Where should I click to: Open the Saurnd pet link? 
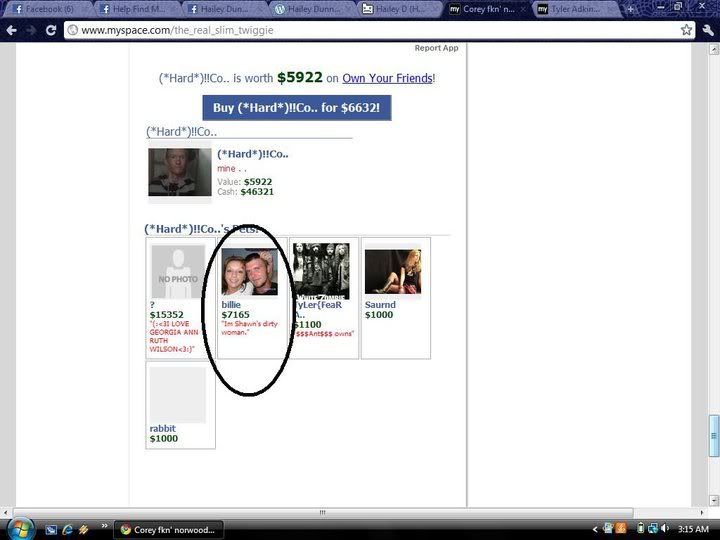coord(380,304)
